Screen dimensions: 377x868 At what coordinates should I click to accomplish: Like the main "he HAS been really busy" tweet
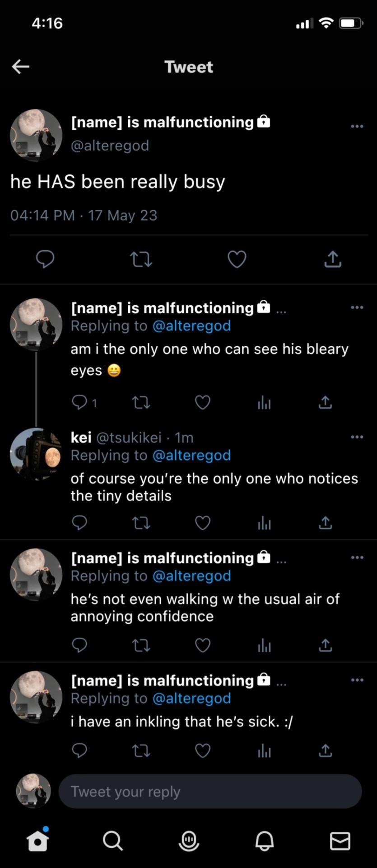click(237, 259)
